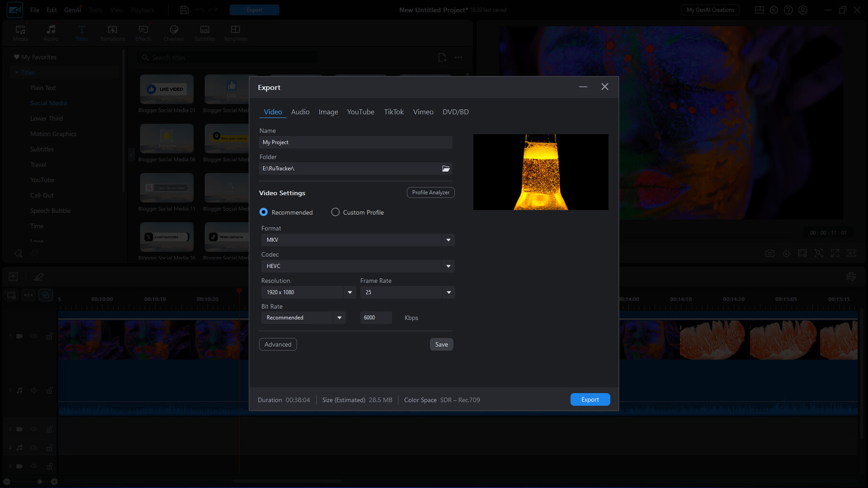Open the Templates room
This screenshot has height=488, width=868.
pos(235,33)
